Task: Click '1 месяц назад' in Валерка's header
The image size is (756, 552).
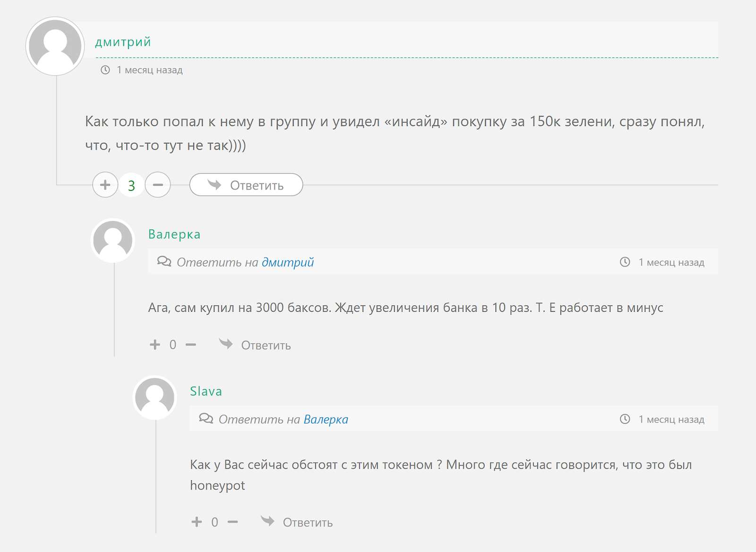Action: click(x=671, y=262)
